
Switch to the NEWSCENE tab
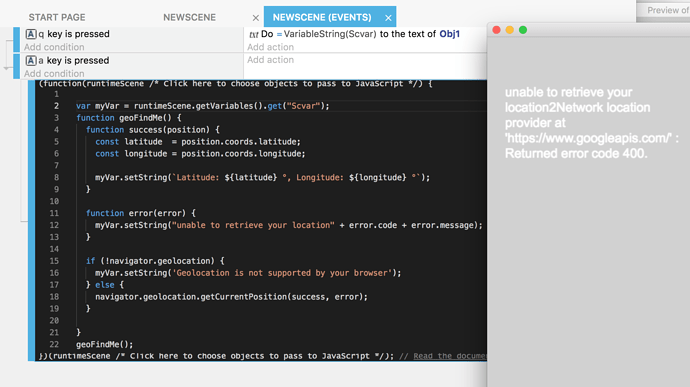coord(189,17)
